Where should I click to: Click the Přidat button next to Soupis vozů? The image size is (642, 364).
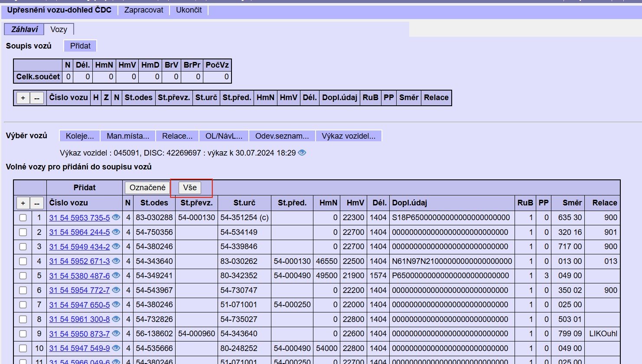tap(80, 46)
